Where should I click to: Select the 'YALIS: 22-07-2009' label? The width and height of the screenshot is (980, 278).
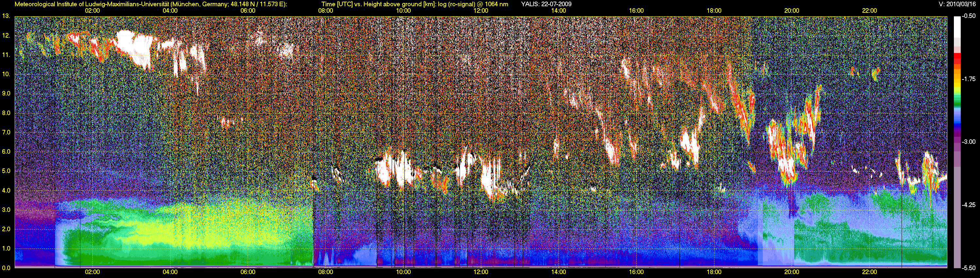(546, 4)
